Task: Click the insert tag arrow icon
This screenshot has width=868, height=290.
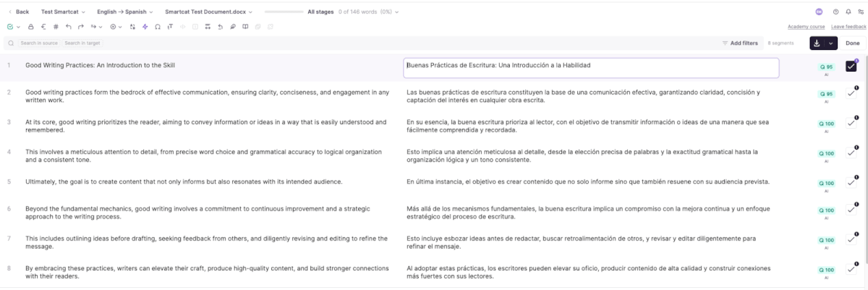Action: (93, 27)
